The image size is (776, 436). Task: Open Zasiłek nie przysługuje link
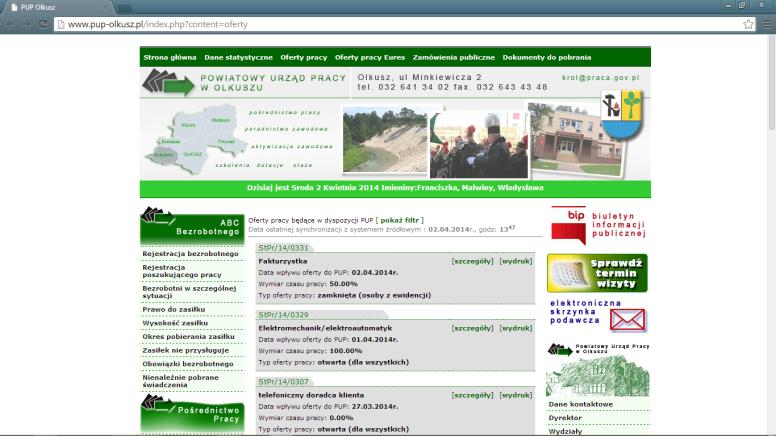coord(186,350)
